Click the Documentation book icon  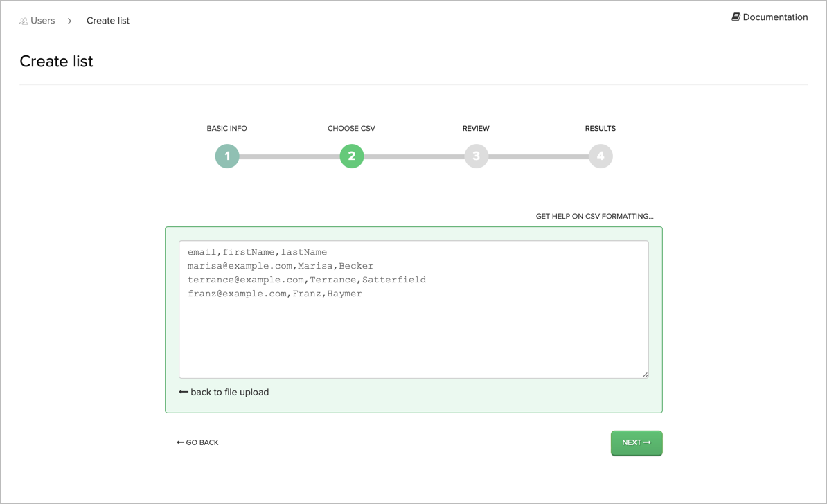[x=736, y=17]
